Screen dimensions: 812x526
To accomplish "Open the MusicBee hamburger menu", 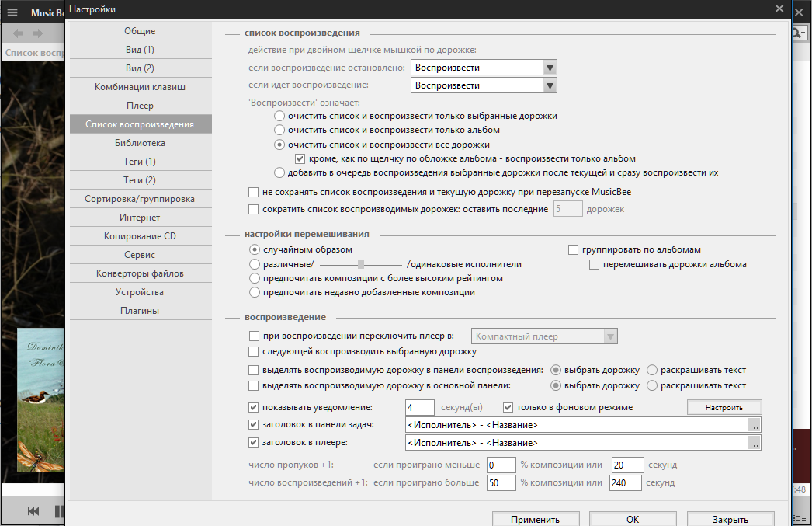I will click(12, 12).
